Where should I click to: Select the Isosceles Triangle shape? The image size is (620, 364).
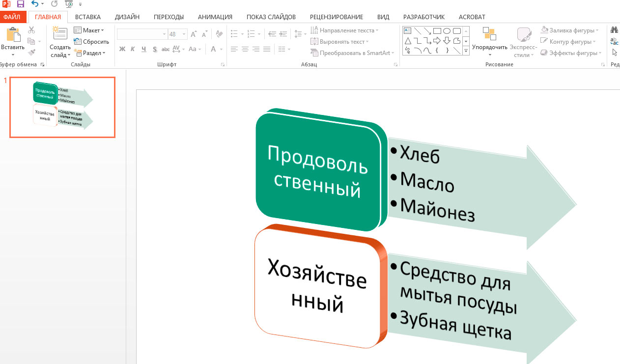[407, 40]
